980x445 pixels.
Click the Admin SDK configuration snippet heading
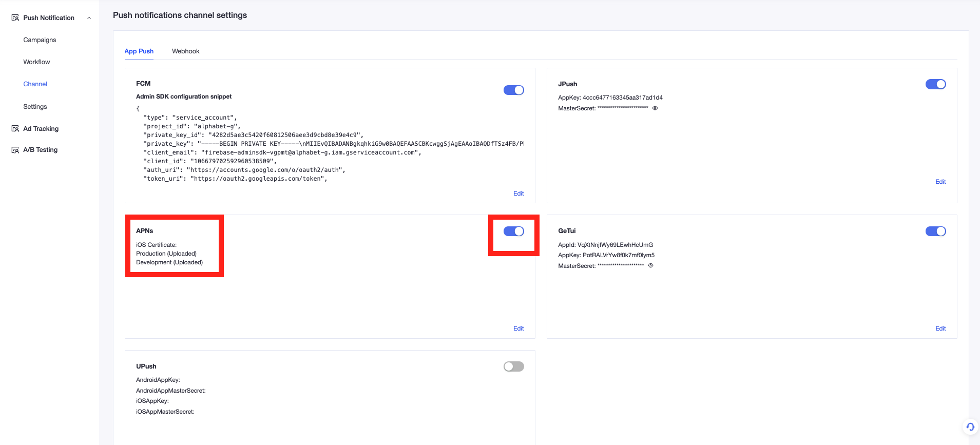(184, 96)
